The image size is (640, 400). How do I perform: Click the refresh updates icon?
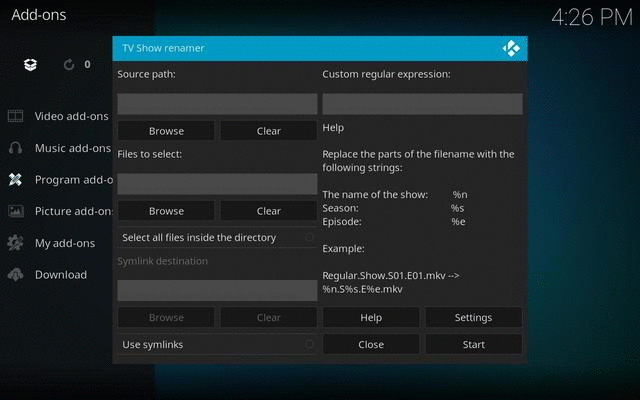69,64
